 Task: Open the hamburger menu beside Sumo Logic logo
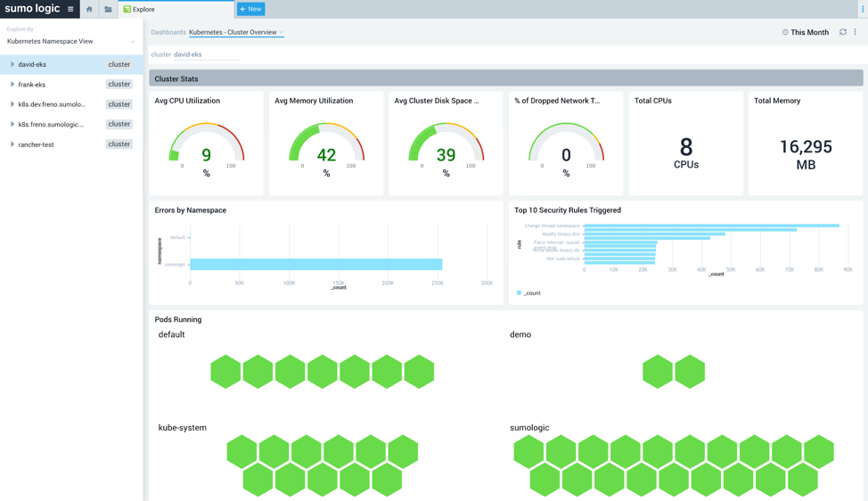click(x=70, y=9)
